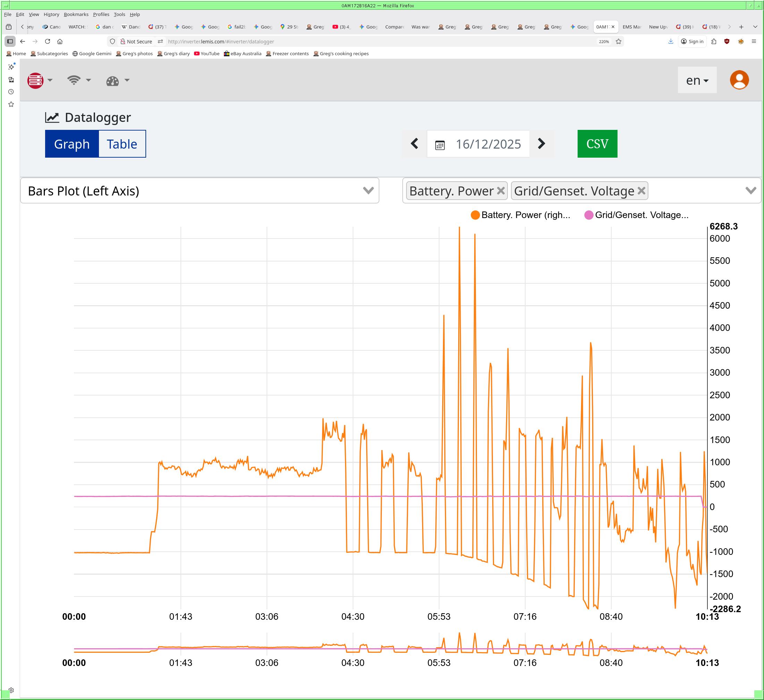This screenshot has width=764, height=700.
Task: Click the orange user profile avatar
Action: coord(739,80)
